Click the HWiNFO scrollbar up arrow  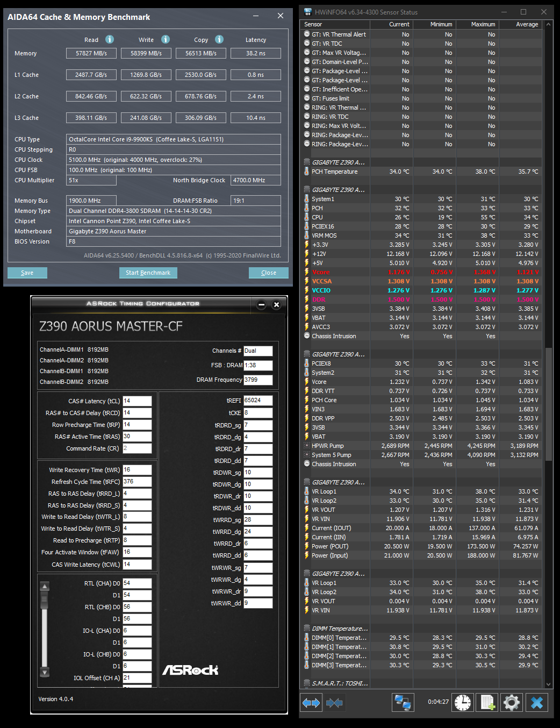click(549, 24)
